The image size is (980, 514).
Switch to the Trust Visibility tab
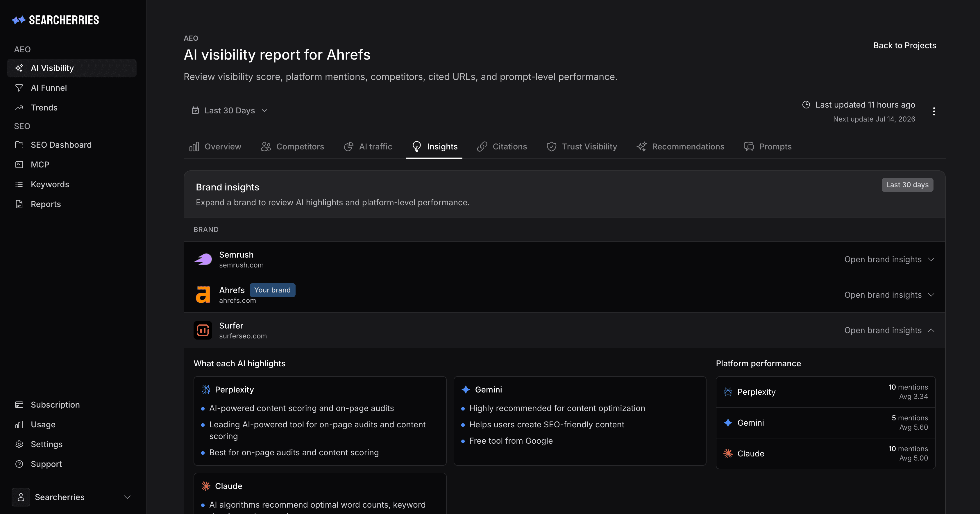tap(582, 147)
